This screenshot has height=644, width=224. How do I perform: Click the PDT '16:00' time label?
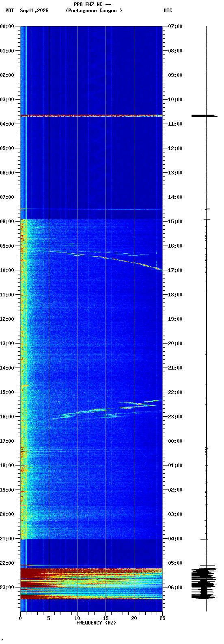pyautogui.click(x=7, y=417)
